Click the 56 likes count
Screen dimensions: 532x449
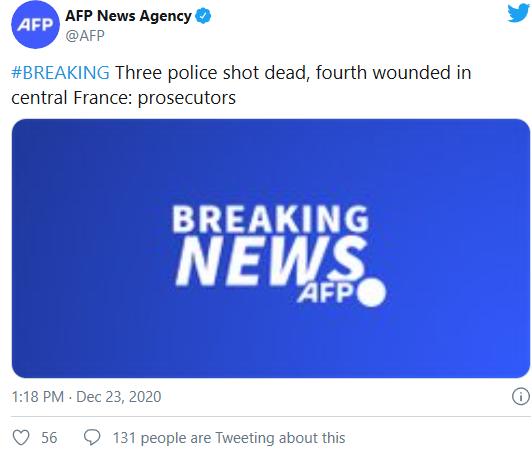pos(49,437)
